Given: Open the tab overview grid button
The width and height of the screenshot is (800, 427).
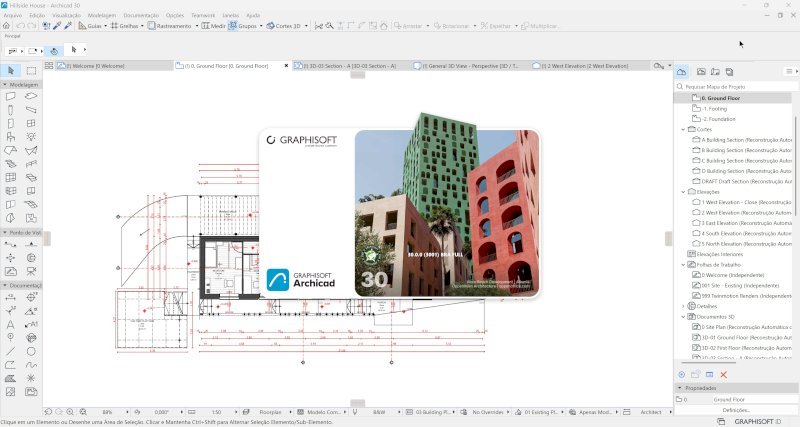Looking at the screenshot, I should pyautogui.click(x=49, y=66).
